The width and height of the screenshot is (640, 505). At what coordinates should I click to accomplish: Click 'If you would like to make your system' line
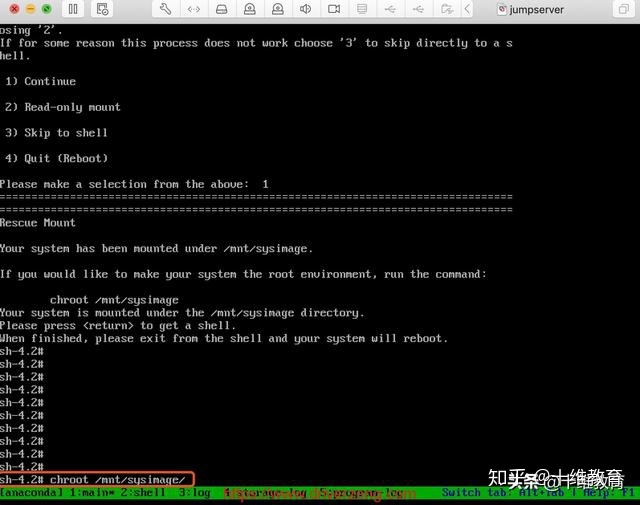click(x=244, y=274)
